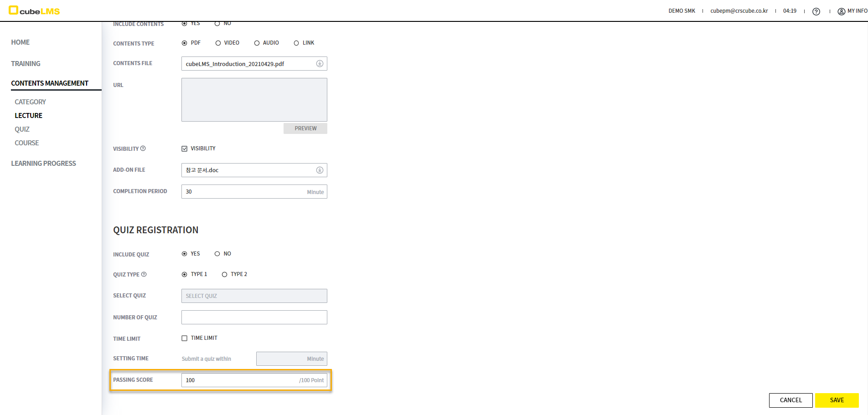Focus the Passing Score input field
The height and width of the screenshot is (415, 868).
pos(239,380)
